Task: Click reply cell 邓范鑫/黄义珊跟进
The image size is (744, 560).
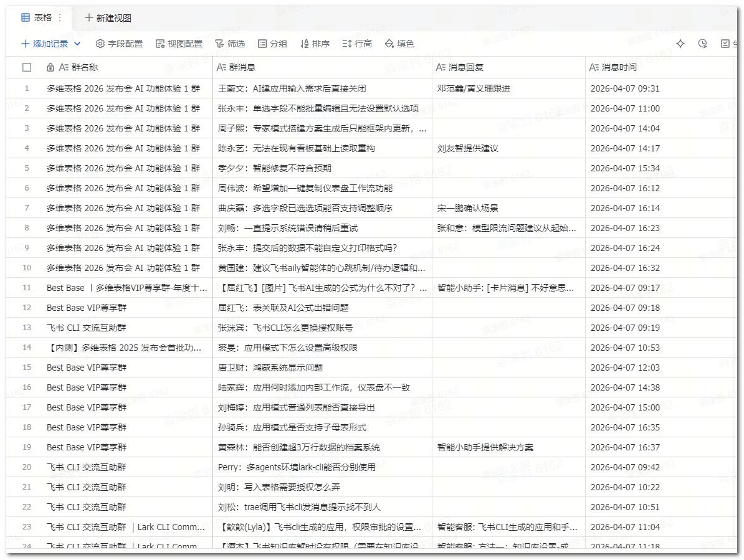Action: click(508, 88)
